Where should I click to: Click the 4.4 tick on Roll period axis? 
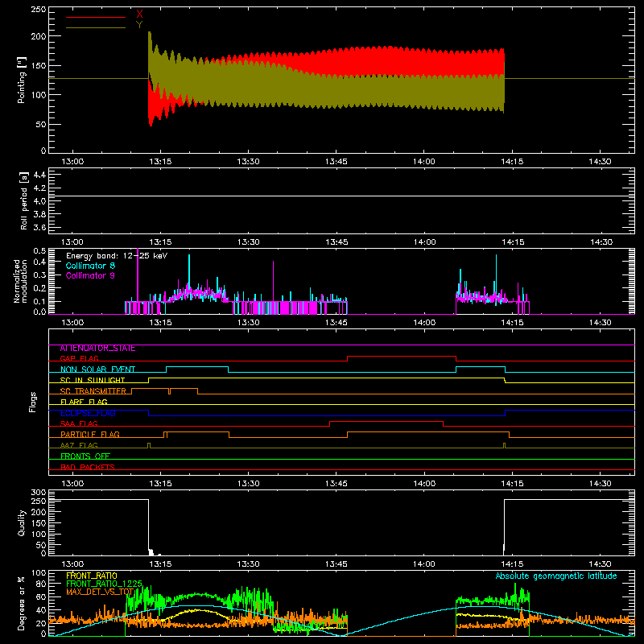(x=39, y=175)
